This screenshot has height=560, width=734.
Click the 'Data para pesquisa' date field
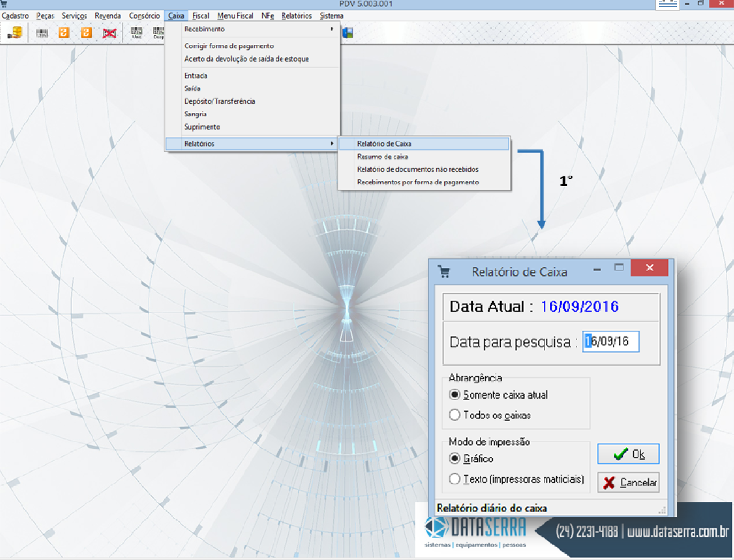(611, 341)
